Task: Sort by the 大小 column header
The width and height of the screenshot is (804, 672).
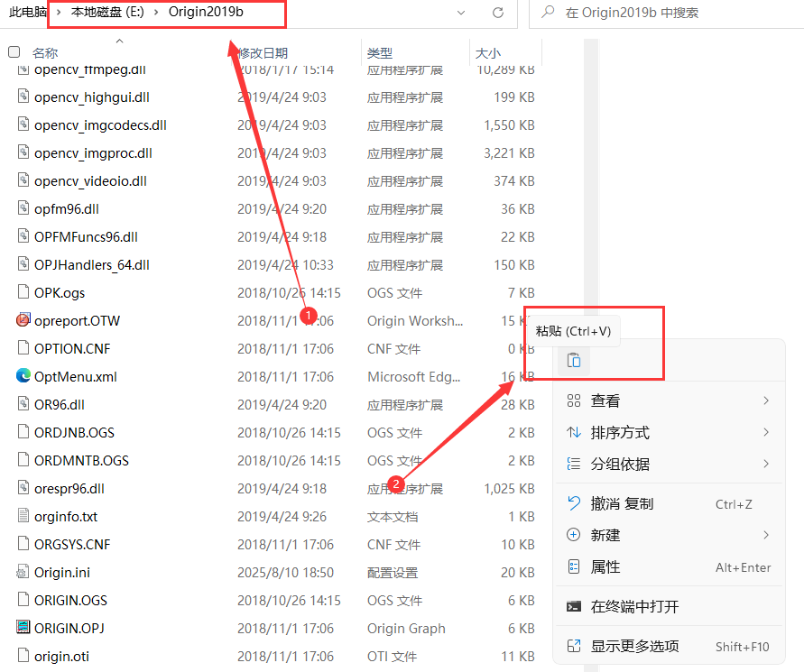Action: point(488,53)
